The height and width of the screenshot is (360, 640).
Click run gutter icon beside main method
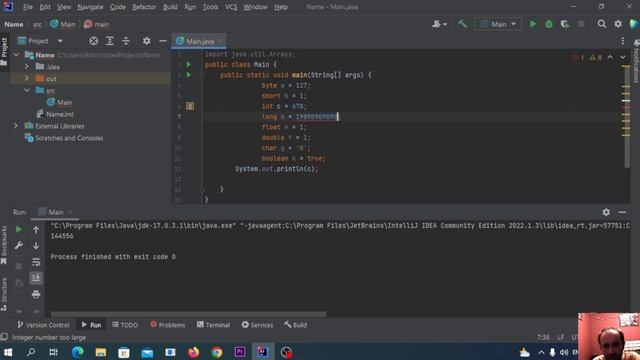(189, 75)
